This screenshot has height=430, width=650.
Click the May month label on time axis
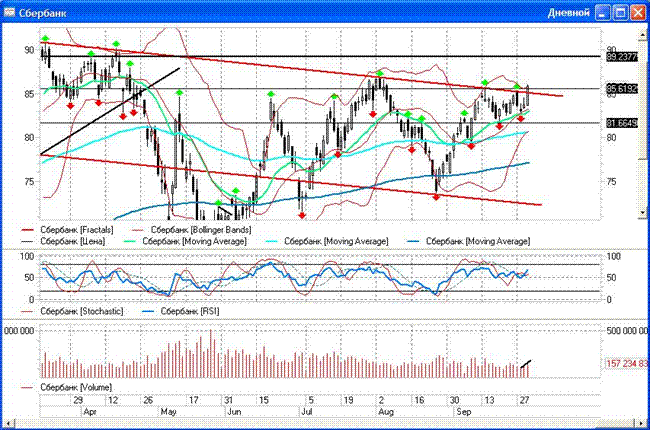[168, 412]
